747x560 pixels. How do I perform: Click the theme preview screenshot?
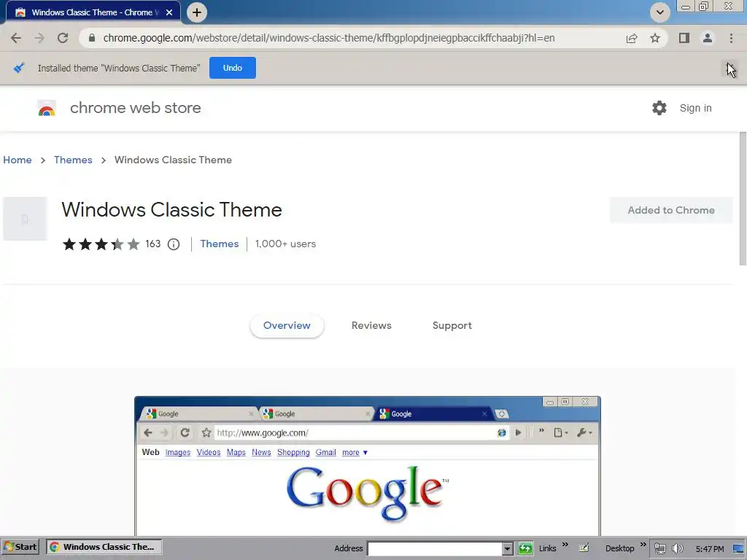(x=368, y=466)
